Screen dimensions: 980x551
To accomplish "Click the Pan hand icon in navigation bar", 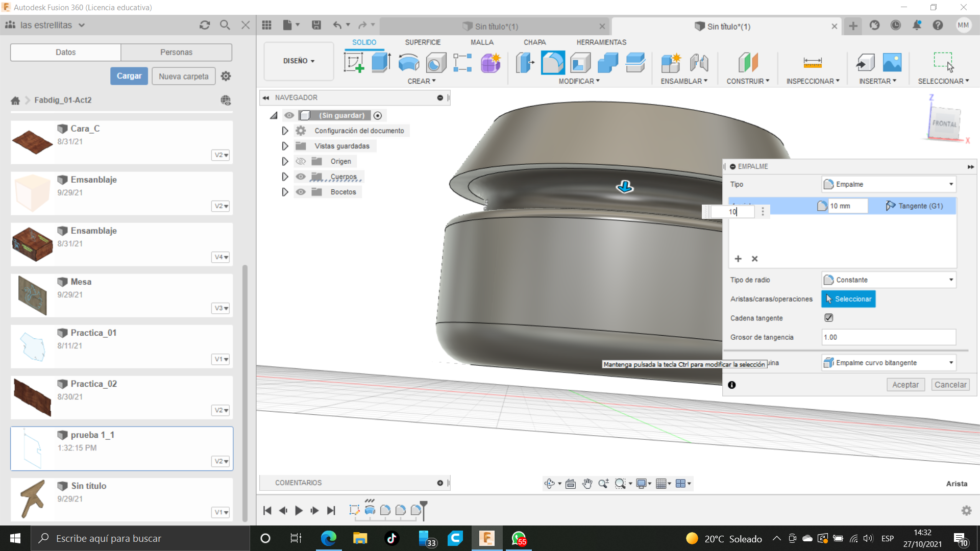I will [587, 484].
